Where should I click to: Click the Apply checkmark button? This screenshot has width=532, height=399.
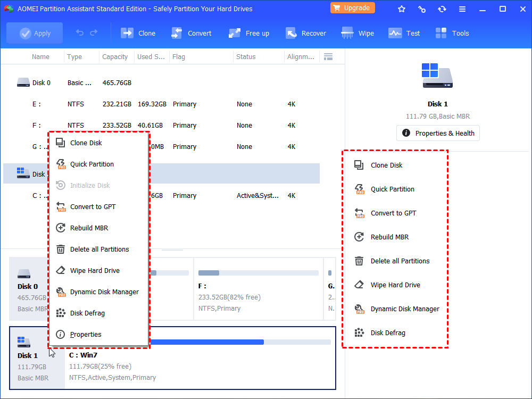[35, 33]
